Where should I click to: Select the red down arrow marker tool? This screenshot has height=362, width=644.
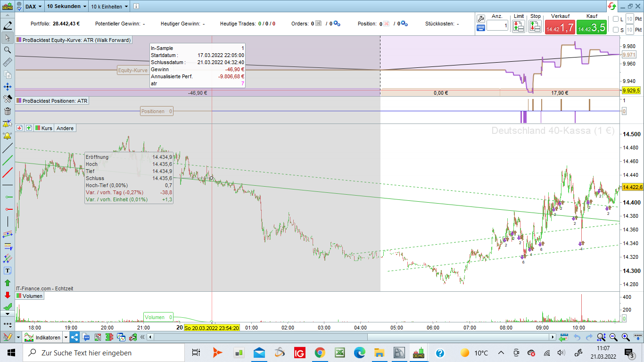(8, 295)
